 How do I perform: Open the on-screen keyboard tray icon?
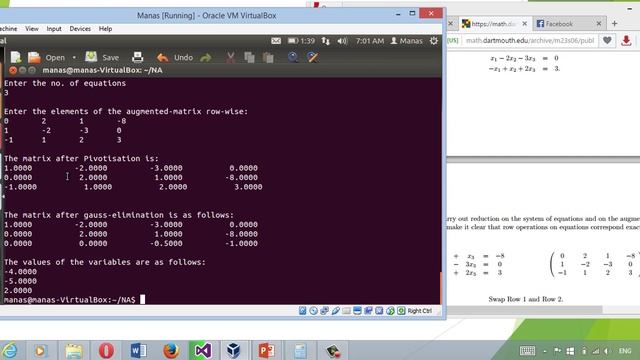pos(527,351)
